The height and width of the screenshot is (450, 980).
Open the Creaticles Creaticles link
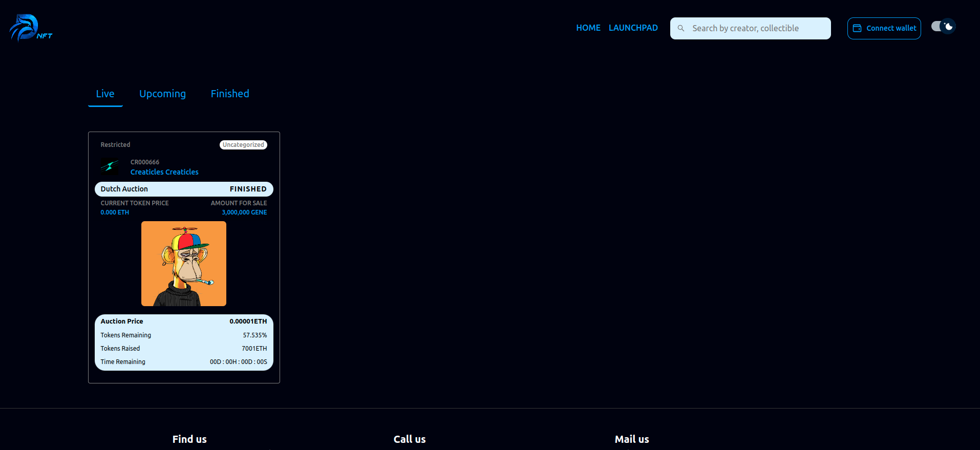[x=164, y=172]
